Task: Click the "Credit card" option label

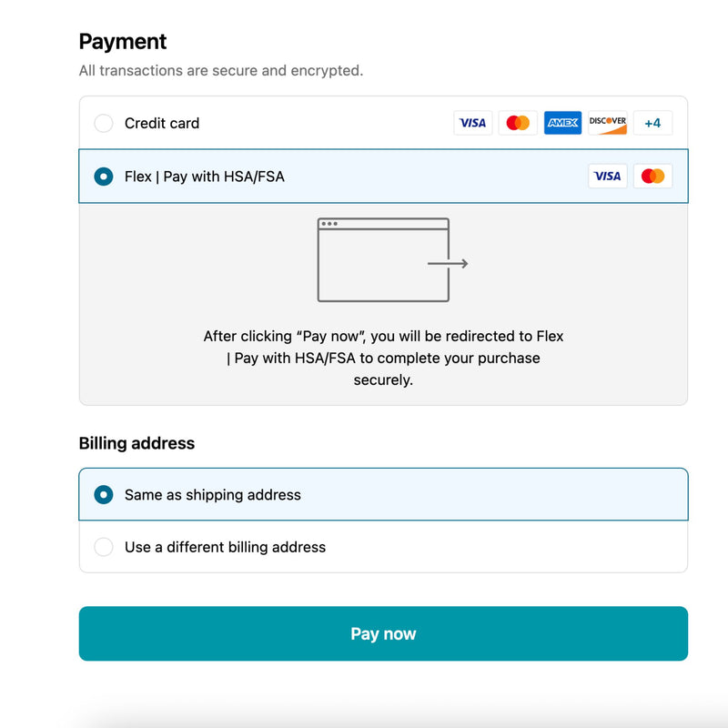Action: click(x=162, y=124)
